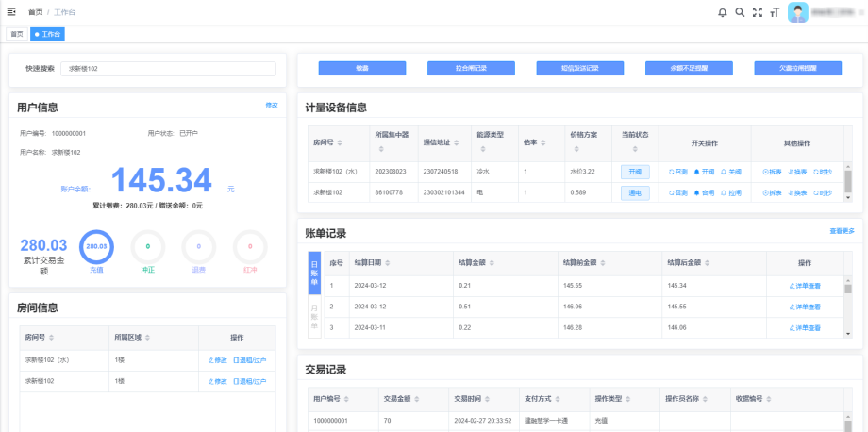Screen dimensions: 868x432
Task: Switch to the 首页 tab
Action: [16, 34]
